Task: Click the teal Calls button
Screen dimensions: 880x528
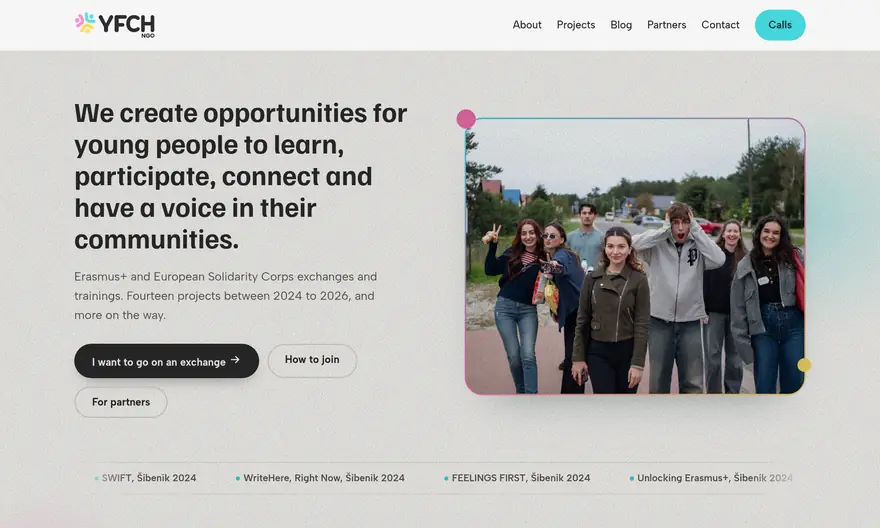Action: click(780, 25)
